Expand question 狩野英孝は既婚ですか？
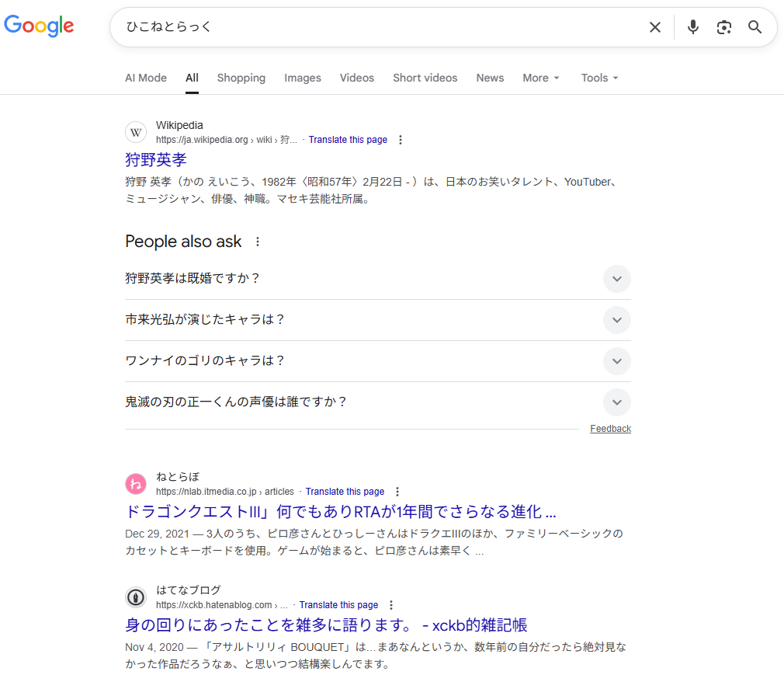 point(616,279)
